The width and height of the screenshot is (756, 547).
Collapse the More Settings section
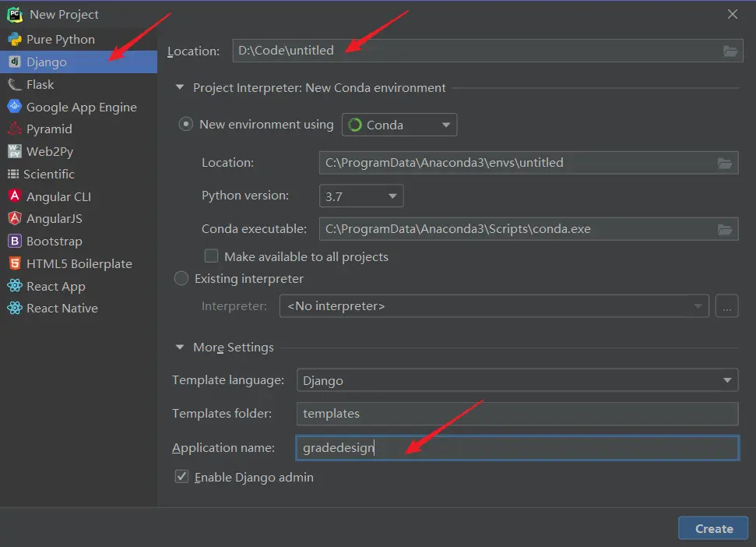point(180,347)
